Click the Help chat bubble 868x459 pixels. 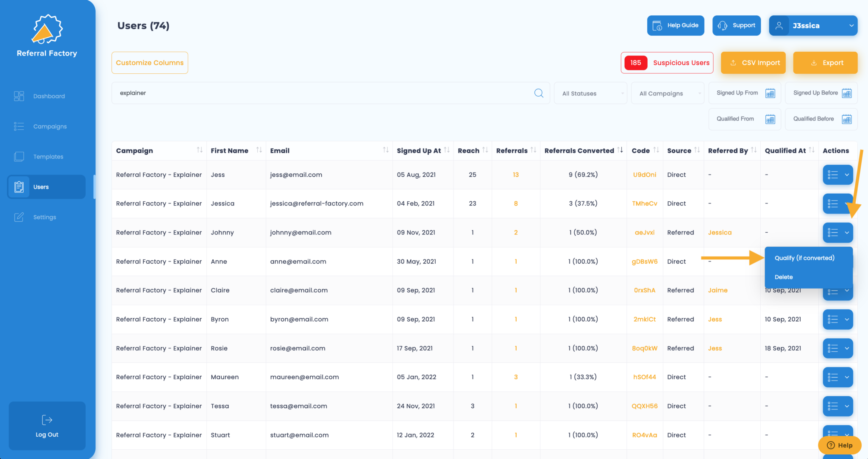pyautogui.click(x=840, y=445)
